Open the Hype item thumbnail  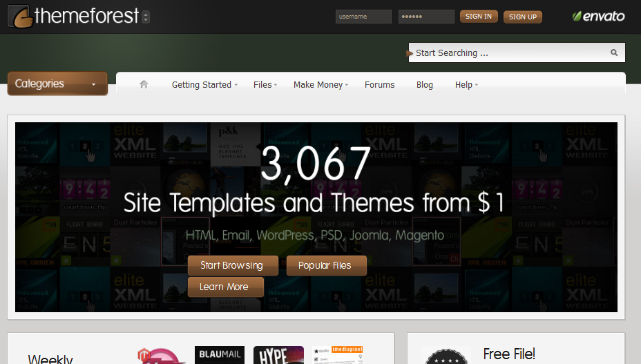pos(278,355)
